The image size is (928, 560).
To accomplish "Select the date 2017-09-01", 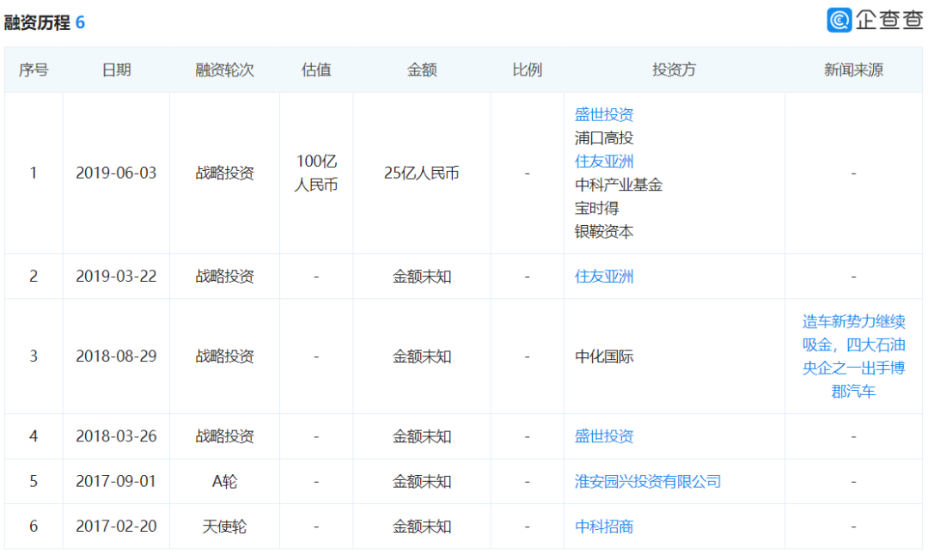I will point(116,481).
